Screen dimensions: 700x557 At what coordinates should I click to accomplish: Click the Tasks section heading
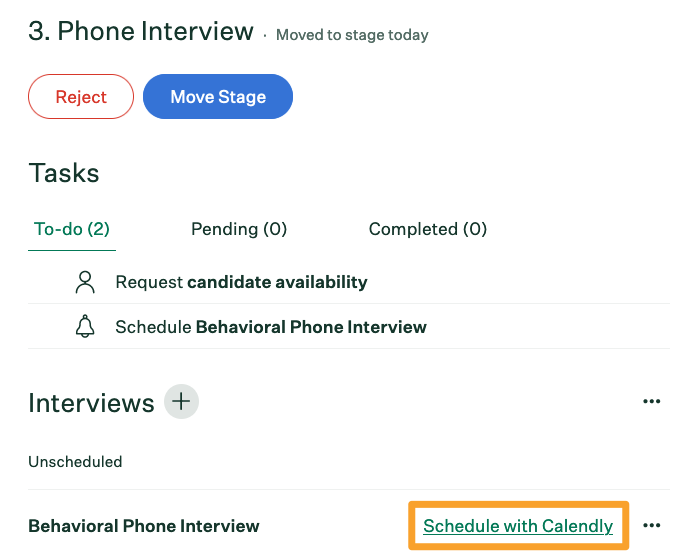coord(64,173)
